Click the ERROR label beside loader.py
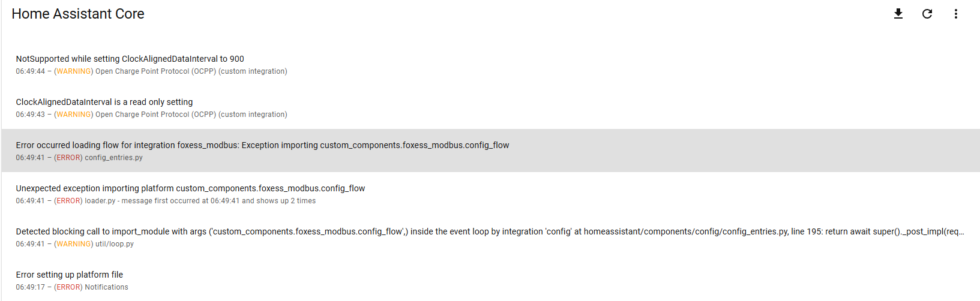This screenshot has width=980, height=301. click(68, 201)
